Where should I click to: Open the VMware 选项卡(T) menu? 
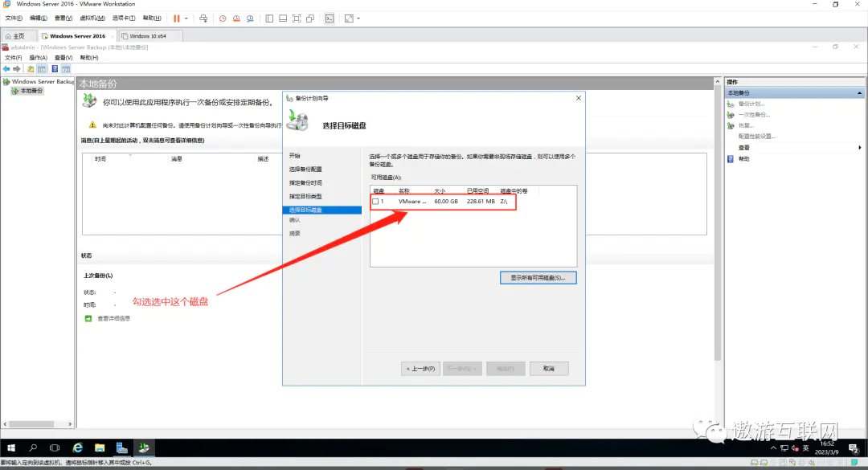pyautogui.click(x=124, y=18)
